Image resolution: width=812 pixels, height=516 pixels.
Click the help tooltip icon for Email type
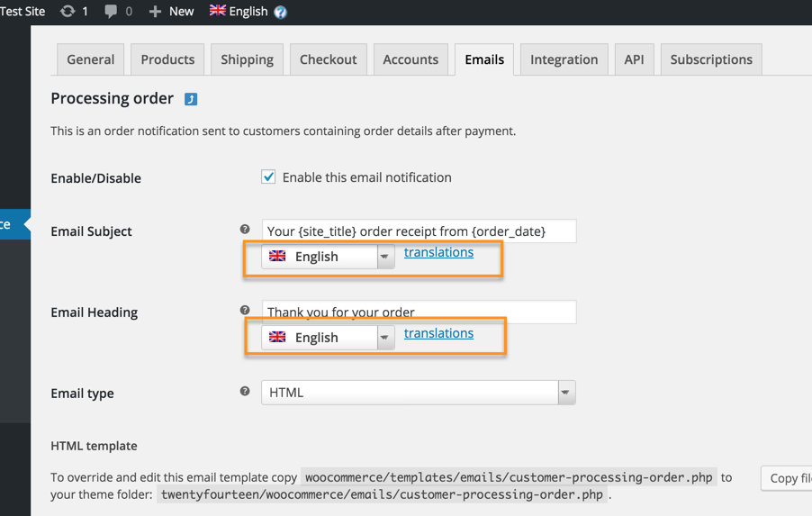pyautogui.click(x=245, y=391)
